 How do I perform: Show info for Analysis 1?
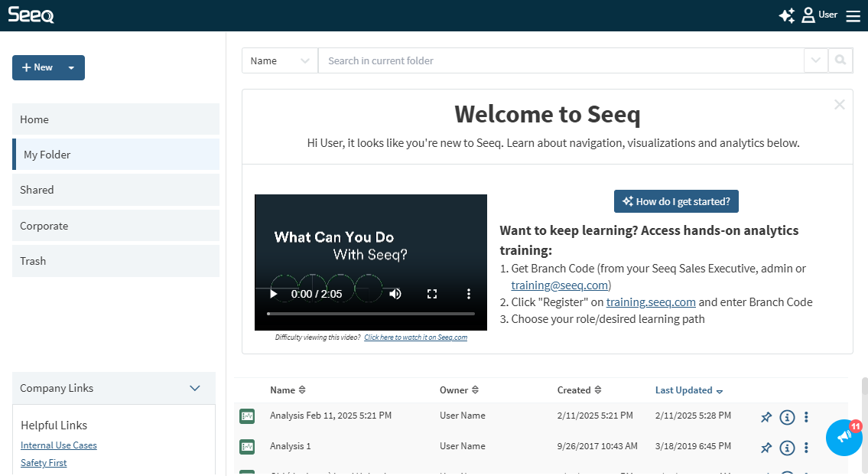[787, 448]
